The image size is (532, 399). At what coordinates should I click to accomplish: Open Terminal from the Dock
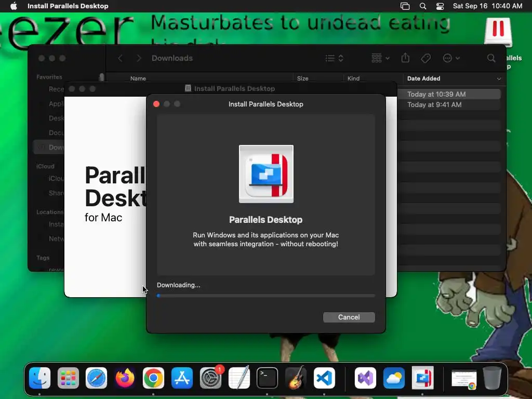click(x=268, y=378)
